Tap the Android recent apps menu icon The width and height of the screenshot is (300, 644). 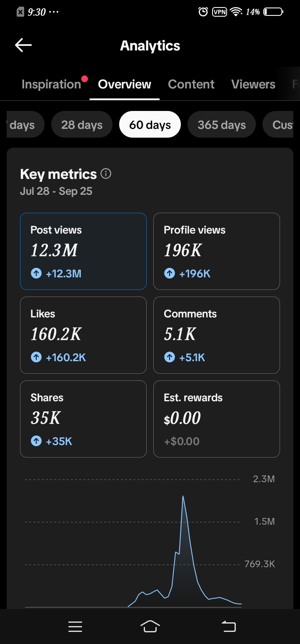(75, 626)
